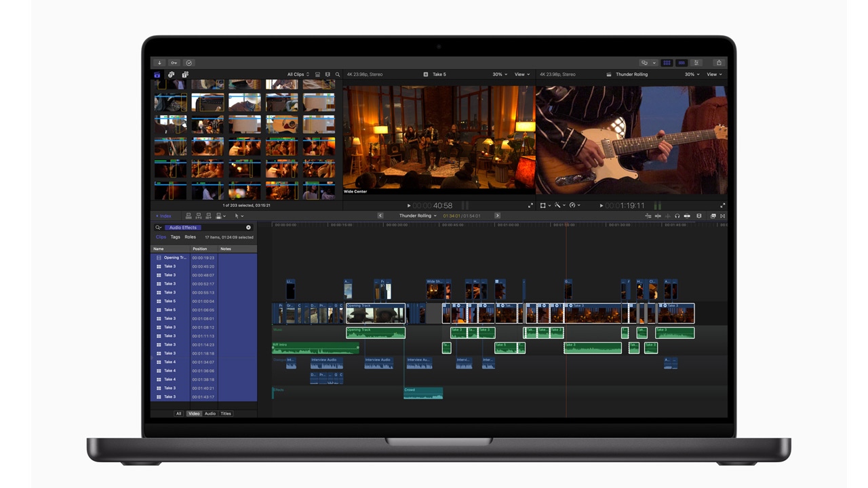The width and height of the screenshot is (868, 488).
Task: Click the Audio filter button in index
Action: (x=210, y=413)
